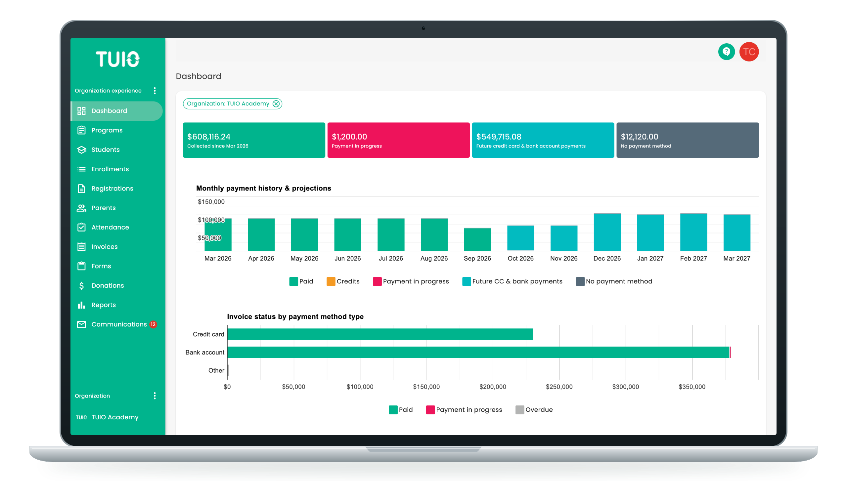This screenshot has height=504, width=847.
Task: Toggle the monthly chart's Payment in progress swatch
Action: [x=377, y=281]
